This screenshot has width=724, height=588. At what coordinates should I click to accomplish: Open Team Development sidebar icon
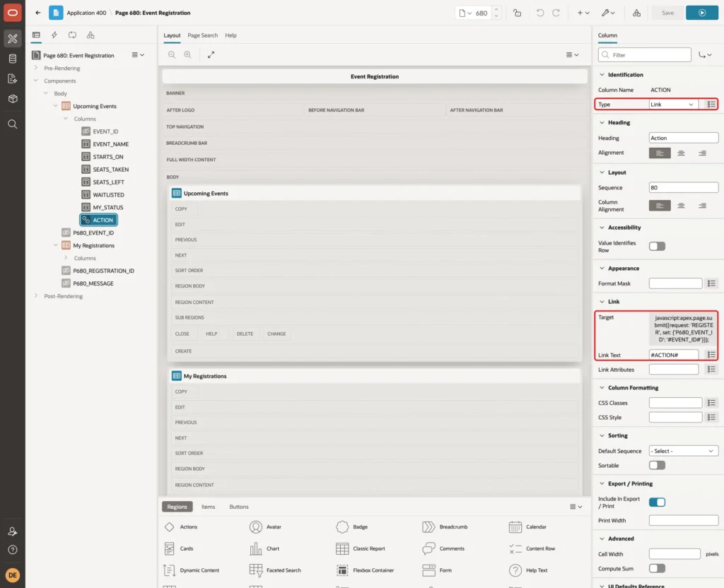13,78
